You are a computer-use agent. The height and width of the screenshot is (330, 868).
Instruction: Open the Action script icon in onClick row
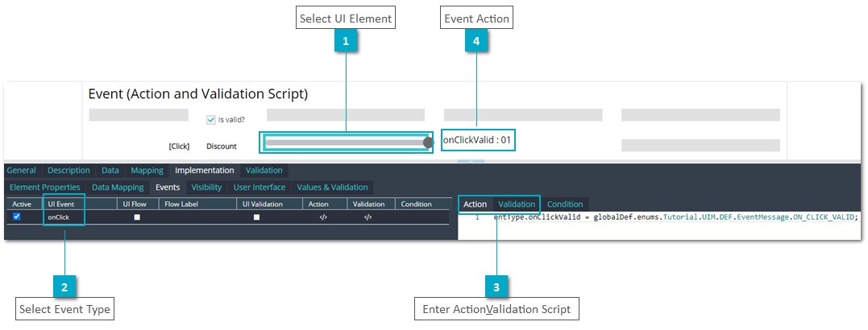[323, 217]
